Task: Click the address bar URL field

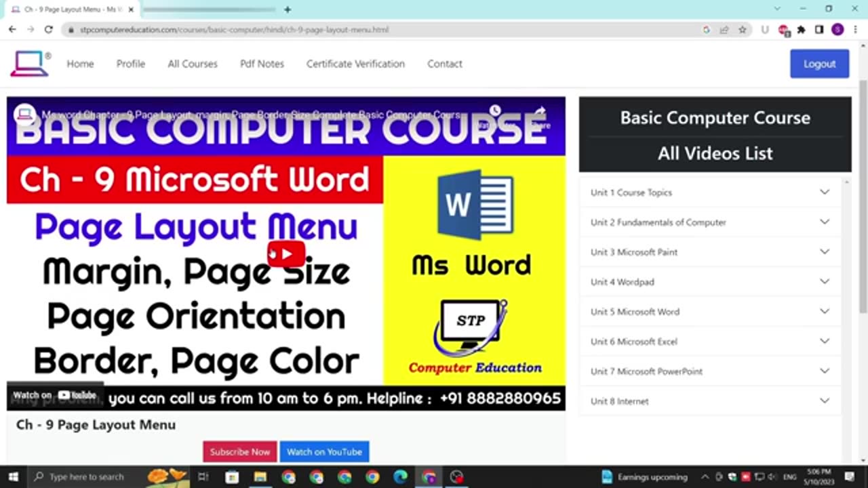Action: [387, 30]
